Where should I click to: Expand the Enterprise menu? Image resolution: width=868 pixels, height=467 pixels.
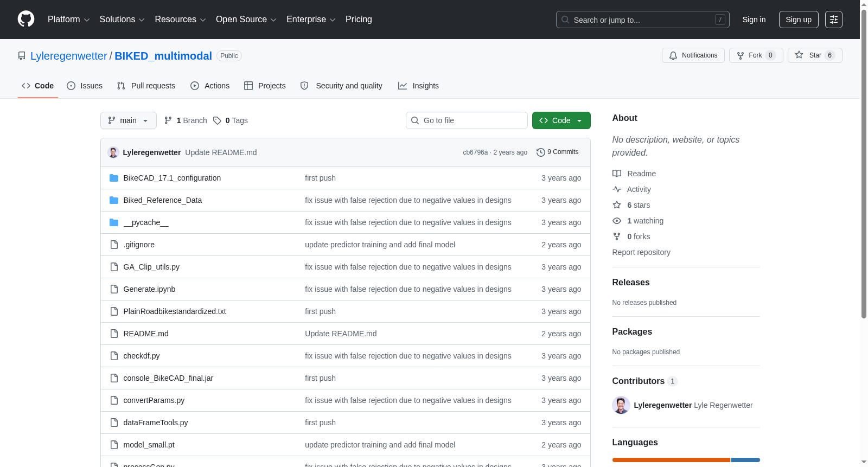pos(311,20)
